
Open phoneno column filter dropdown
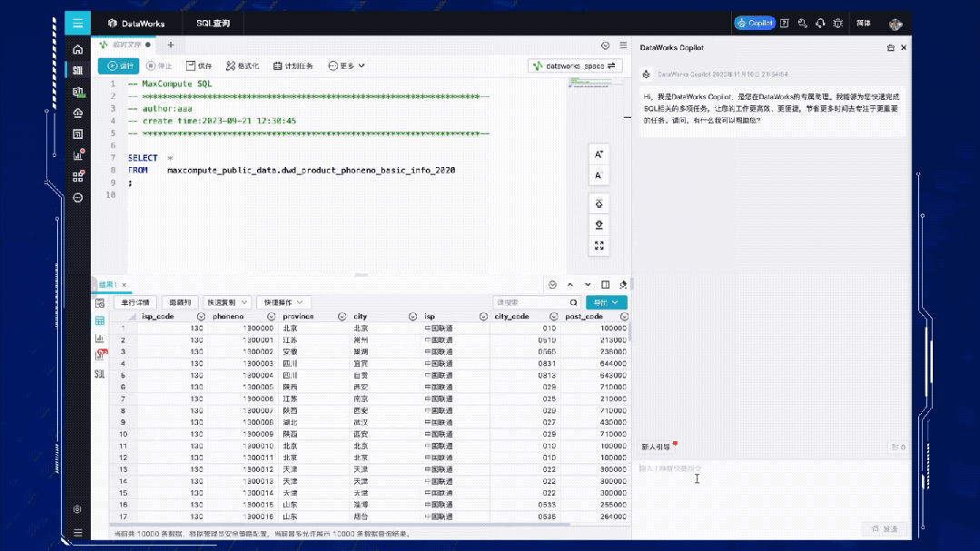coord(271,317)
